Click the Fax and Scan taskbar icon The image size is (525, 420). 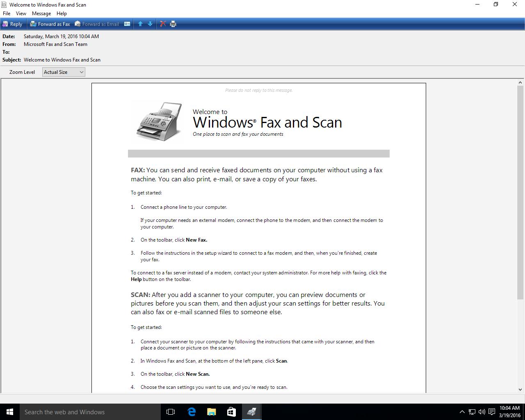click(251, 412)
